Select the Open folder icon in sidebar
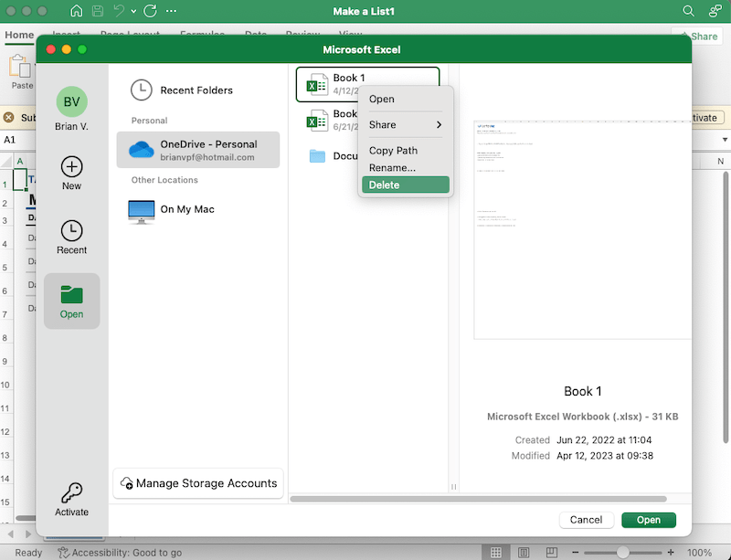This screenshot has height=560, width=731. pos(72,301)
